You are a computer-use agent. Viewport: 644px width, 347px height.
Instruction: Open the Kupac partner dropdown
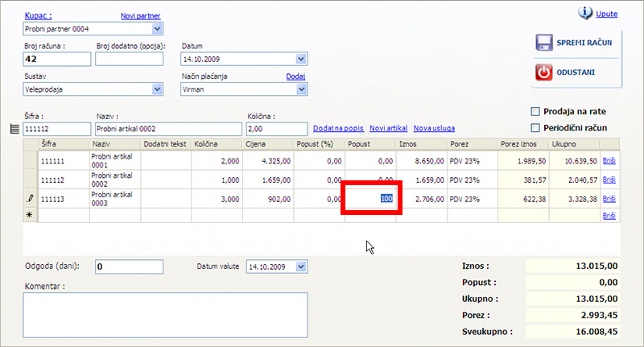click(x=156, y=30)
